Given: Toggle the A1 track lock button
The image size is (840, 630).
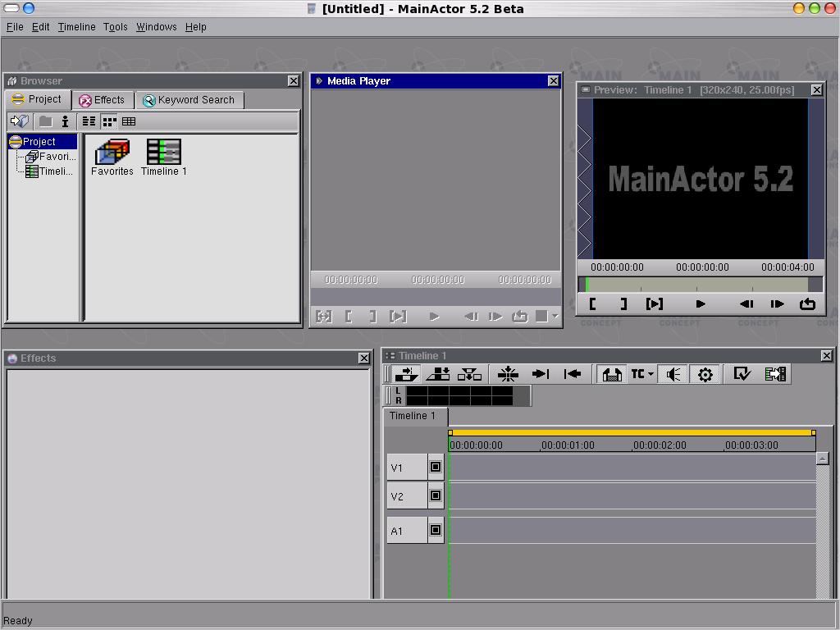Looking at the screenshot, I should click(x=436, y=530).
